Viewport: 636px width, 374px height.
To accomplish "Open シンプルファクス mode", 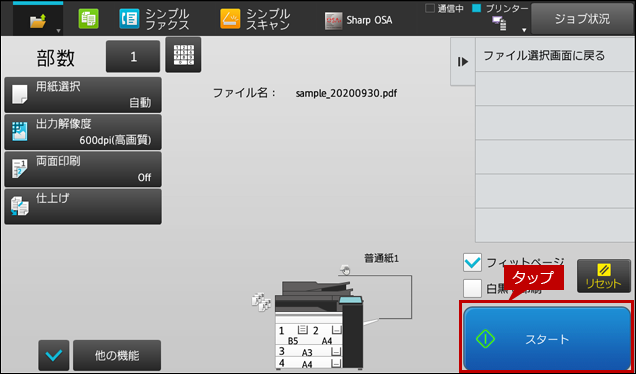I will pyautogui.click(x=154, y=19).
